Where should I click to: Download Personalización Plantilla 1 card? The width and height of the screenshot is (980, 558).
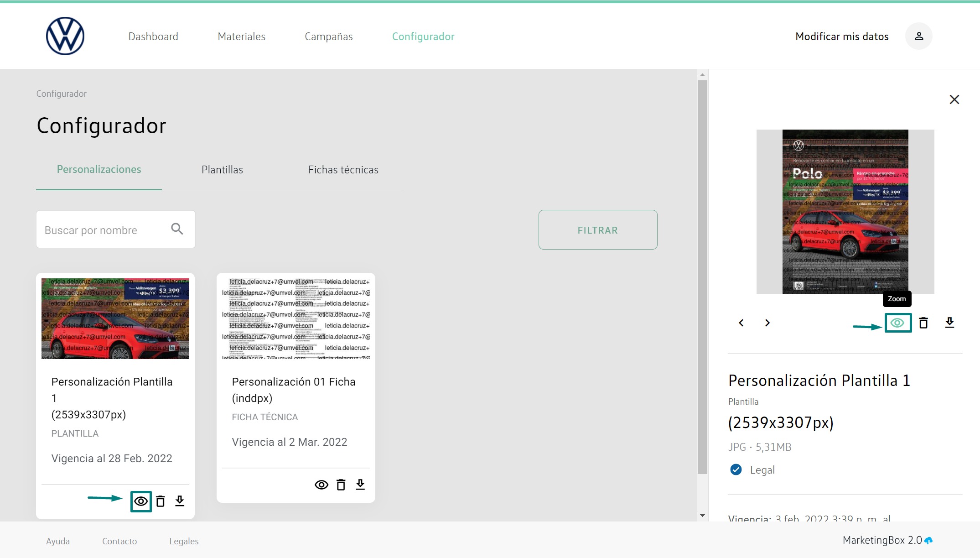pyautogui.click(x=180, y=501)
